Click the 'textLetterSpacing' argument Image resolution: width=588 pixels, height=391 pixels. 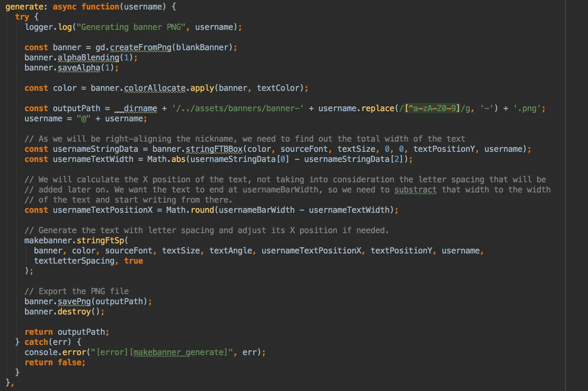click(x=74, y=261)
